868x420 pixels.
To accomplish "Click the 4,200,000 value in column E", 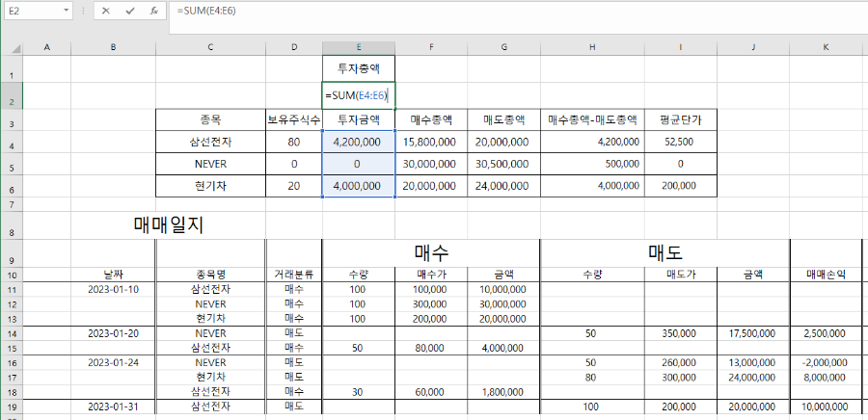I will (359, 142).
